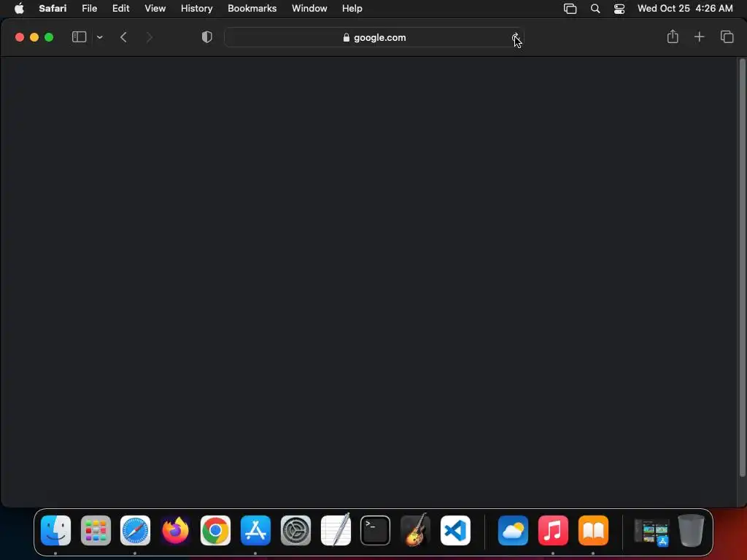
Task: Enter full screen with the green button
Action: point(49,37)
